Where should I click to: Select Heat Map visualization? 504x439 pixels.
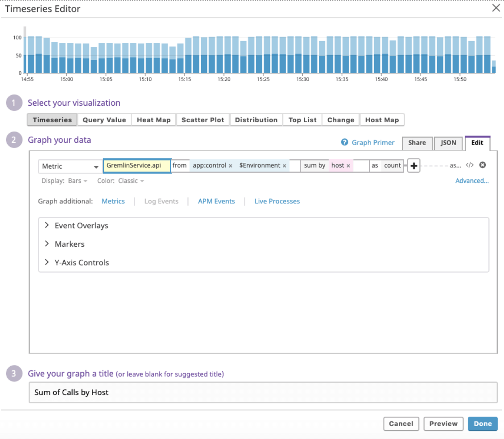(153, 120)
